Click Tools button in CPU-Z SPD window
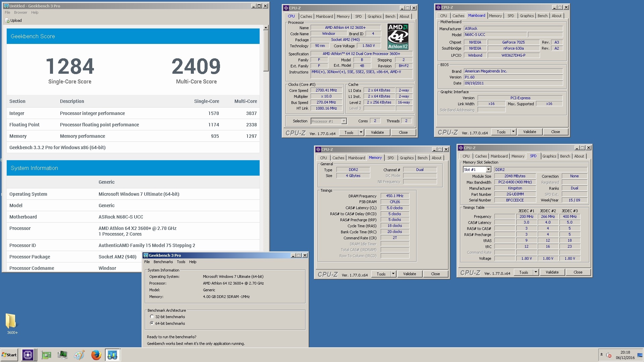Image resolution: width=644 pixels, height=362 pixels. (x=524, y=272)
